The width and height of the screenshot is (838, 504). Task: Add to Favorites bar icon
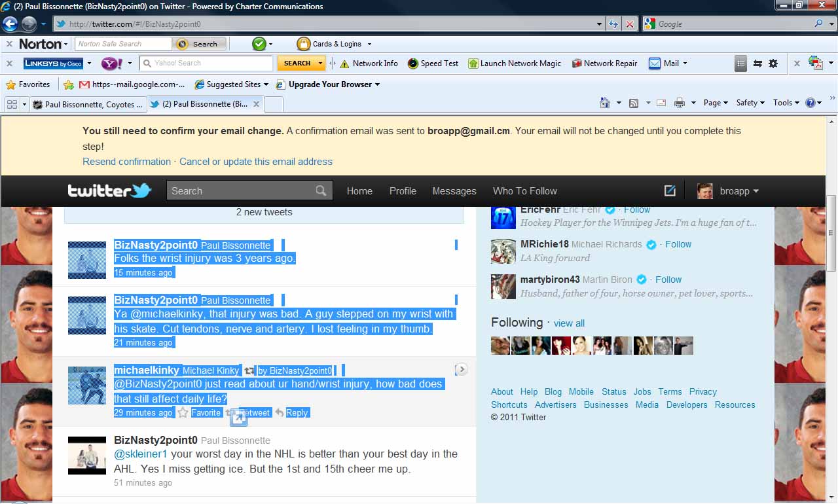click(69, 84)
